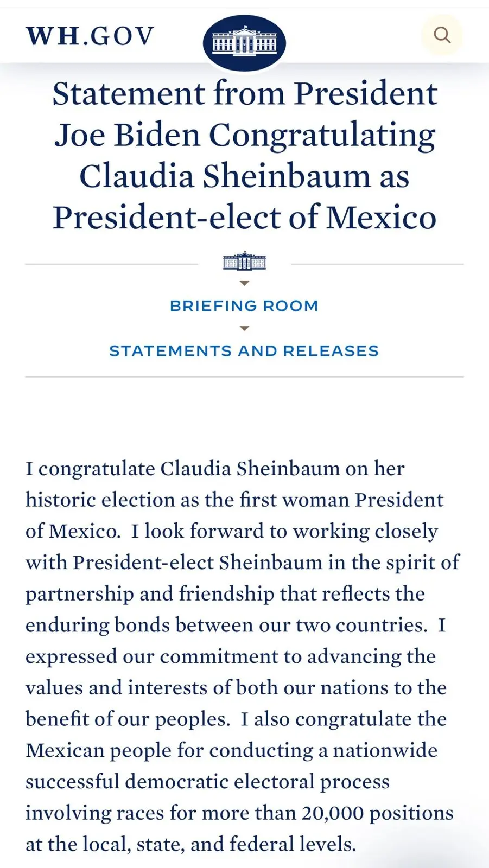
Task: Click the statement's opening words "I congratulate"
Action: click(x=91, y=469)
